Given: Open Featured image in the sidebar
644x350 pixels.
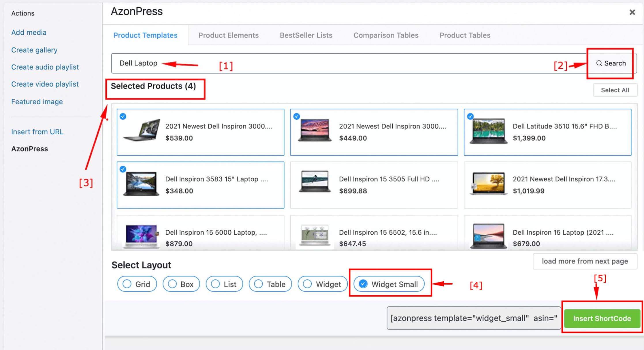Looking at the screenshot, I should (37, 101).
